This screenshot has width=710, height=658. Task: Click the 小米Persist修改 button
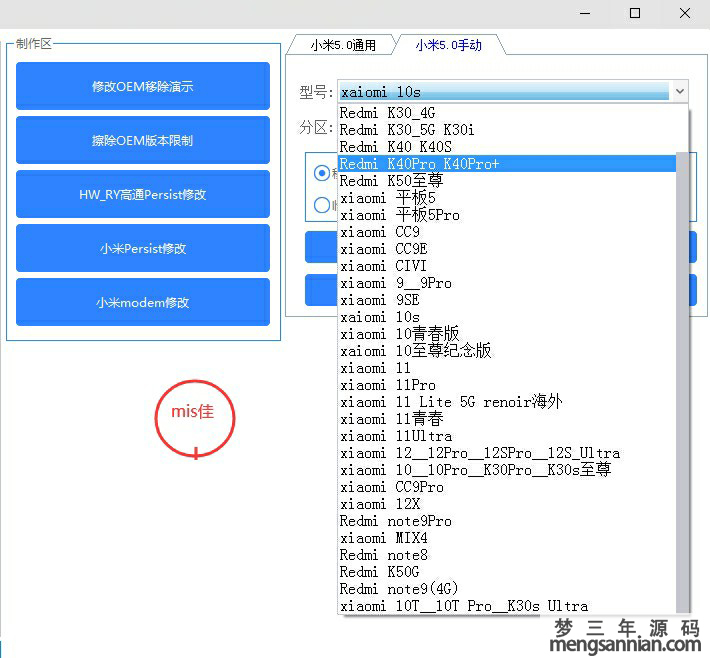143,248
